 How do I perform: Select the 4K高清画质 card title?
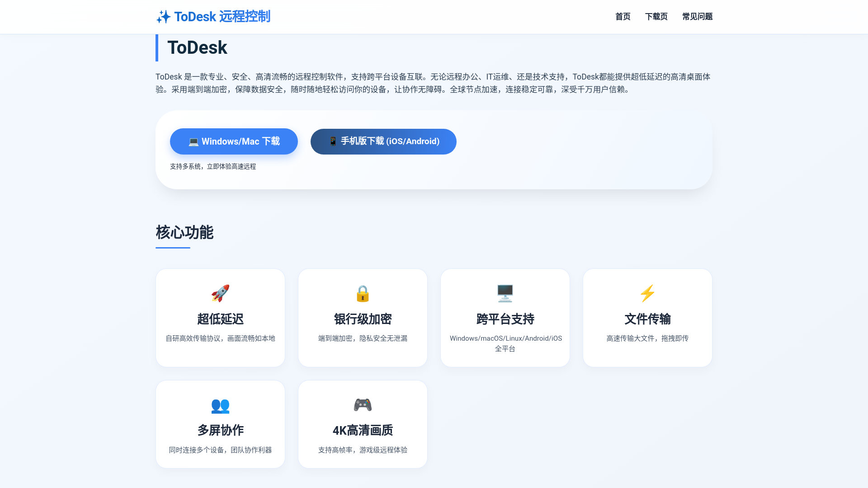click(x=363, y=430)
